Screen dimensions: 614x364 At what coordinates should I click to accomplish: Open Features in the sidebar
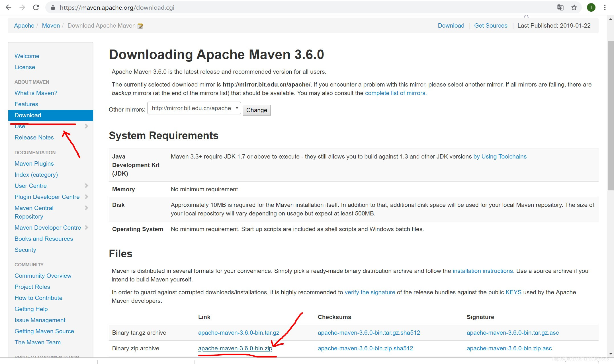(26, 104)
